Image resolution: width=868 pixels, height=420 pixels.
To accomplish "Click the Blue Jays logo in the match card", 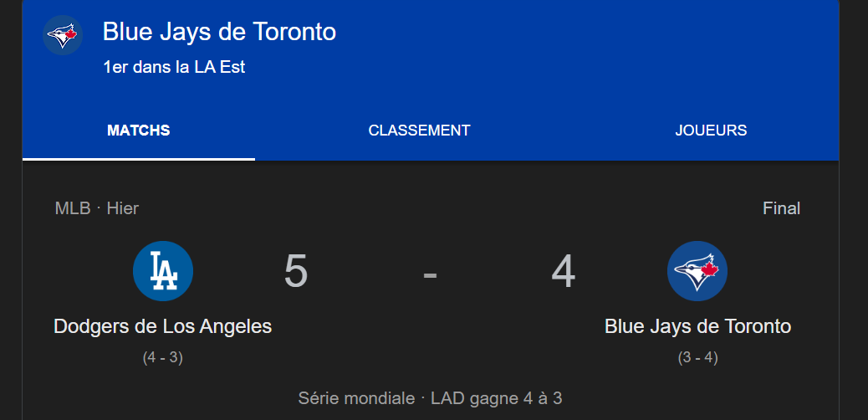I will pyautogui.click(x=697, y=271).
